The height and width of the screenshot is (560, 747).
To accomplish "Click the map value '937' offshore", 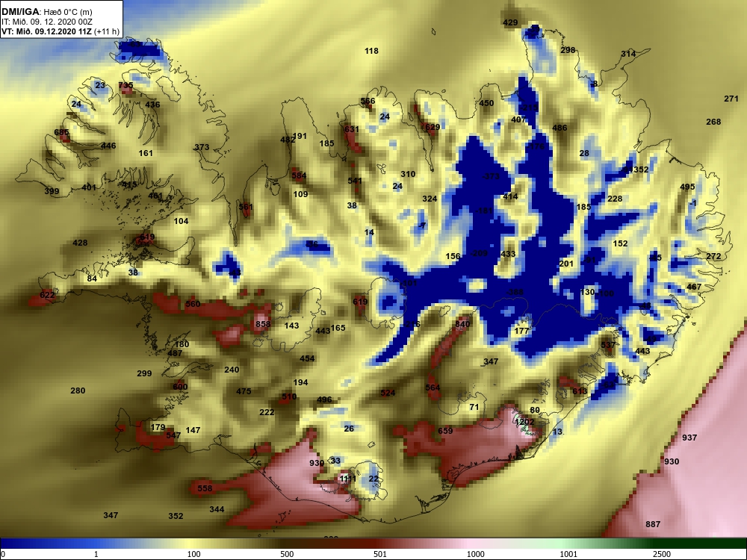I will pos(689,438).
